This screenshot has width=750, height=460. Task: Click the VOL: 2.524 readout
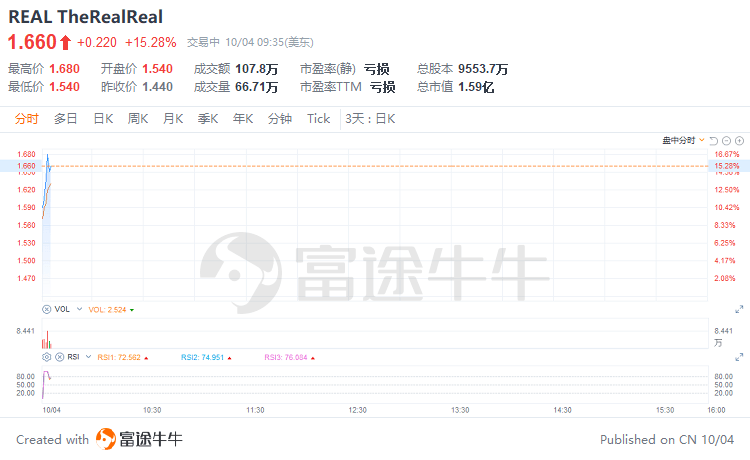tap(108, 310)
